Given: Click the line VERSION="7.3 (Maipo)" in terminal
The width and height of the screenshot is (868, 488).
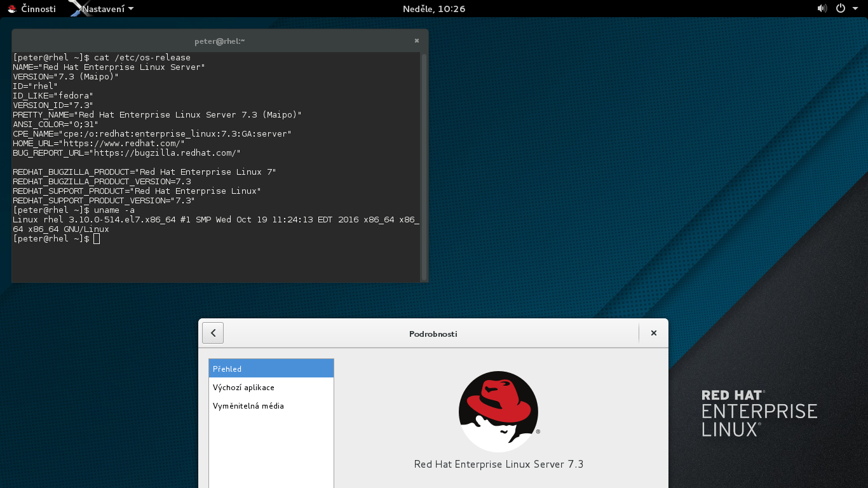Looking at the screenshot, I should 66,76.
